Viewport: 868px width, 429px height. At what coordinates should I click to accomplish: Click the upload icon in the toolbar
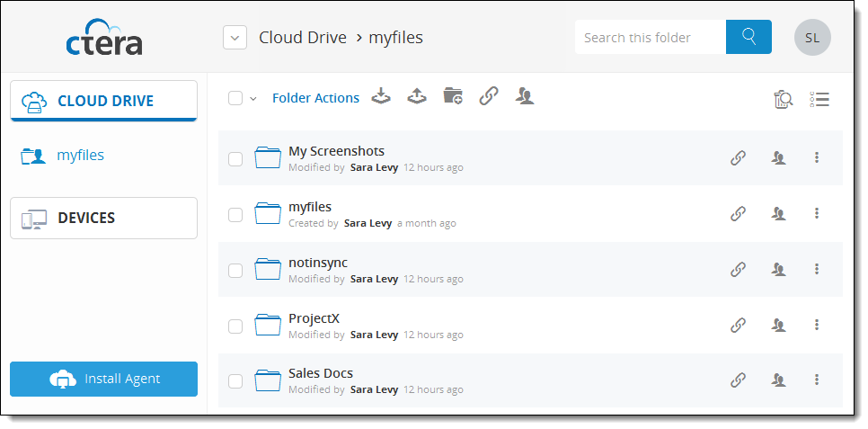[416, 96]
